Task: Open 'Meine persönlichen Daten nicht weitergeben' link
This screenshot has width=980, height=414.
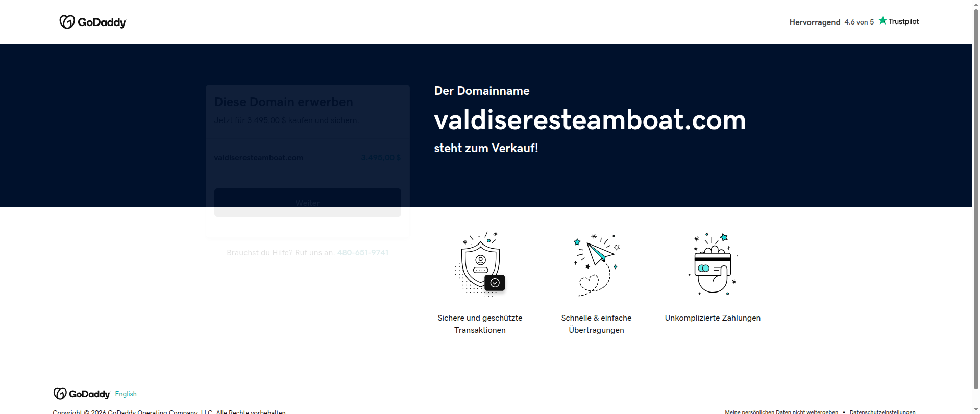Action: (x=781, y=411)
